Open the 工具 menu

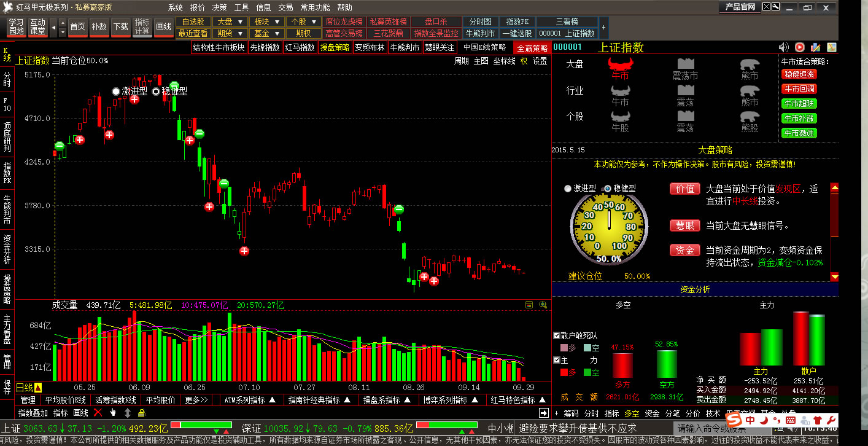[241, 7]
